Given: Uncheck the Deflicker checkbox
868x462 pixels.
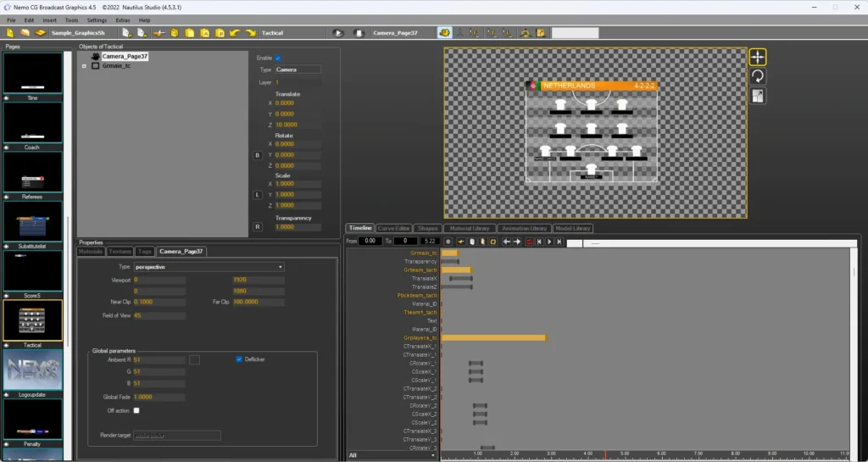Looking at the screenshot, I should (x=239, y=359).
